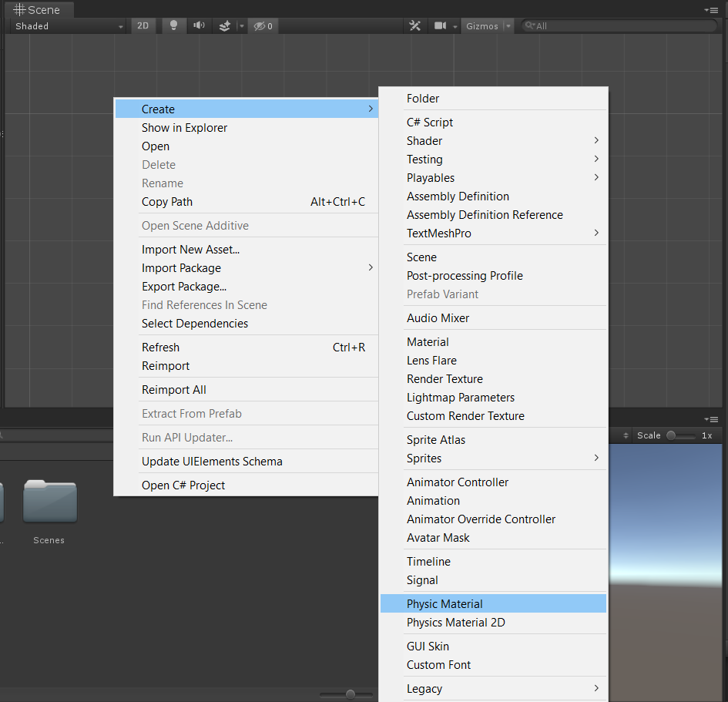Open the component tools wrench icon
This screenshot has width=728, height=702.
coord(415,26)
